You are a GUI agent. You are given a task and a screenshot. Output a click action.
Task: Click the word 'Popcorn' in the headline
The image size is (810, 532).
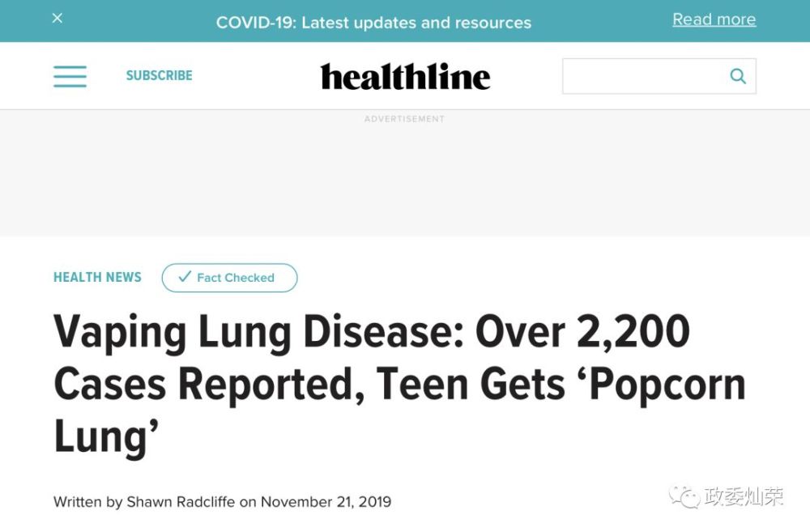(667, 383)
